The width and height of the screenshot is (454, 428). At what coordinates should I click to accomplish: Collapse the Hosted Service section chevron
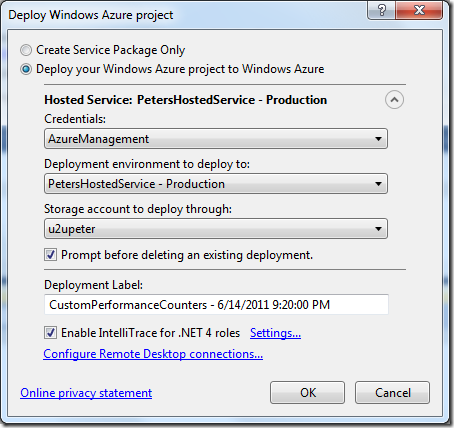tap(394, 100)
